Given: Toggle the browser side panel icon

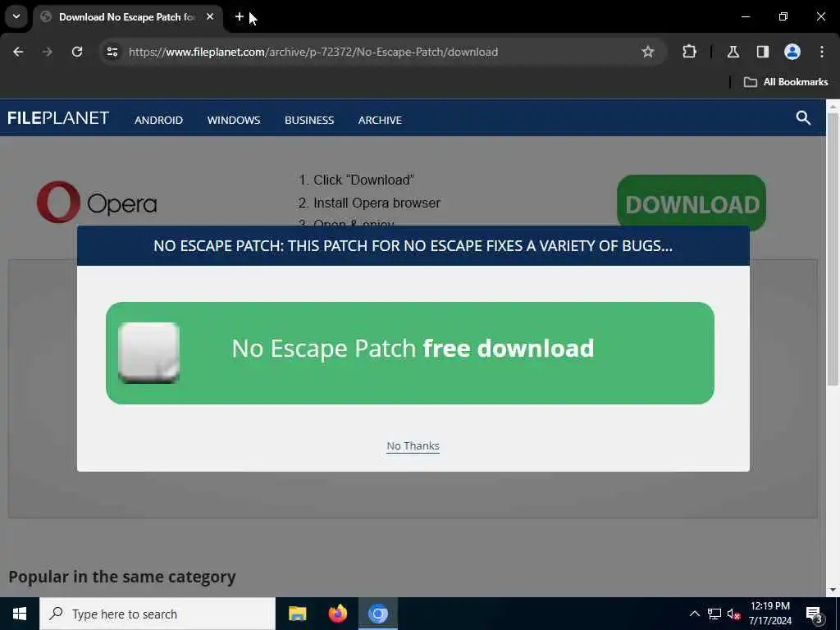Looking at the screenshot, I should click(763, 52).
